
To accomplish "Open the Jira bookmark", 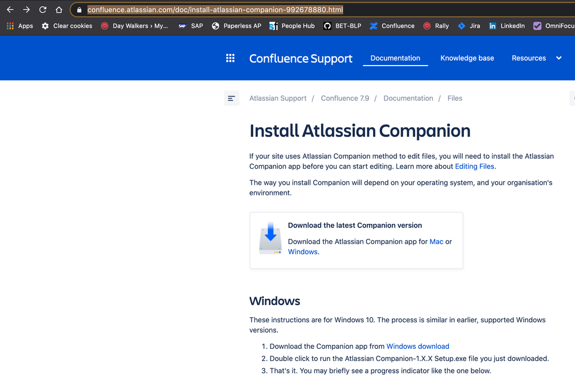I will pyautogui.click(x=469, y=26).
